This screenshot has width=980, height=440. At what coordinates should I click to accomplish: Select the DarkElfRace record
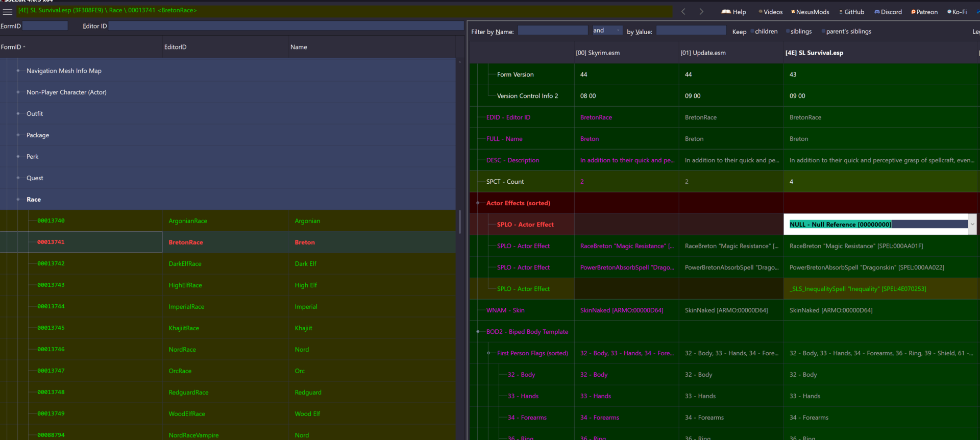coord(228,264)
